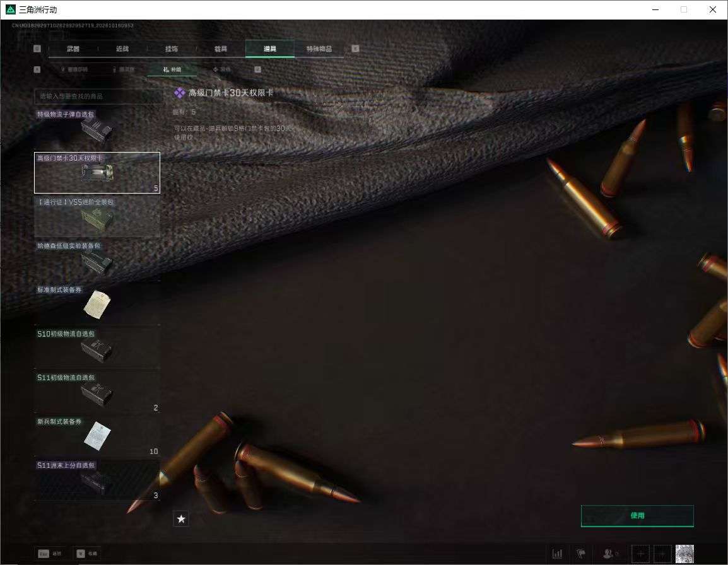The height and width of the screenshot is (565, 728).
Task: Select the 特级物流子弹自选包 item
Action: click(x=97, y=129)
